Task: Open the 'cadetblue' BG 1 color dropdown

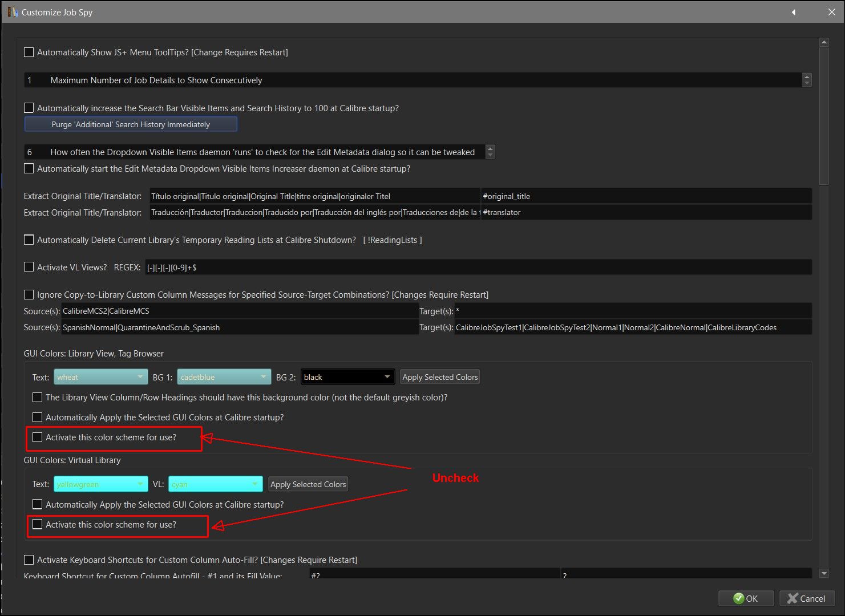Action: tap(224, 377)
